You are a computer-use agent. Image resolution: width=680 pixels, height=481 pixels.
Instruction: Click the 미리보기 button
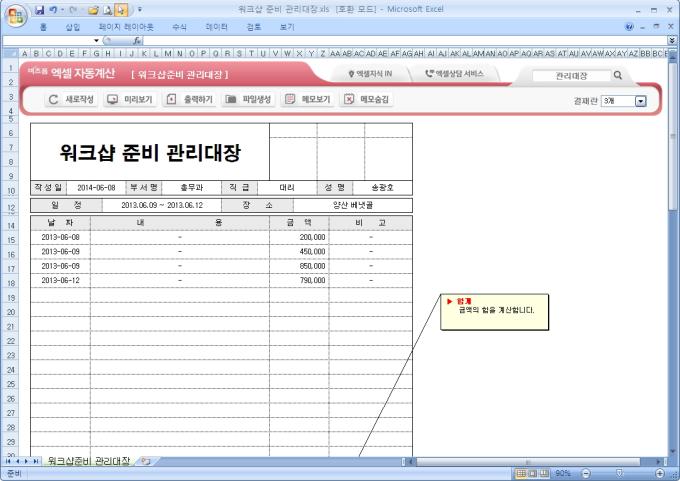coord(130,99)
